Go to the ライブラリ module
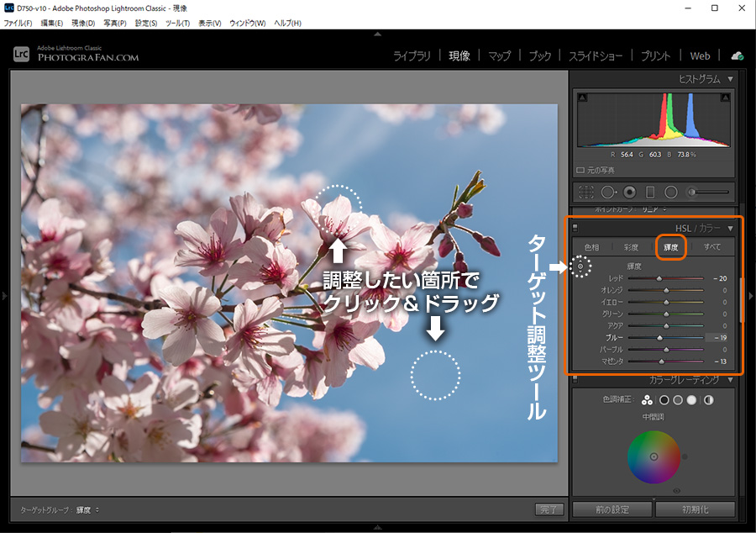 [412, 56]
